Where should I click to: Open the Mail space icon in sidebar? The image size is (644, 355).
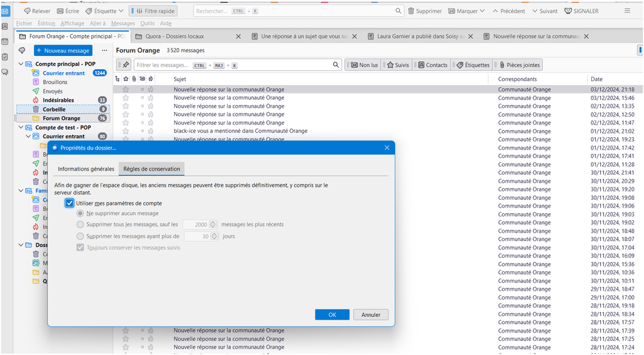pos(5,11)
